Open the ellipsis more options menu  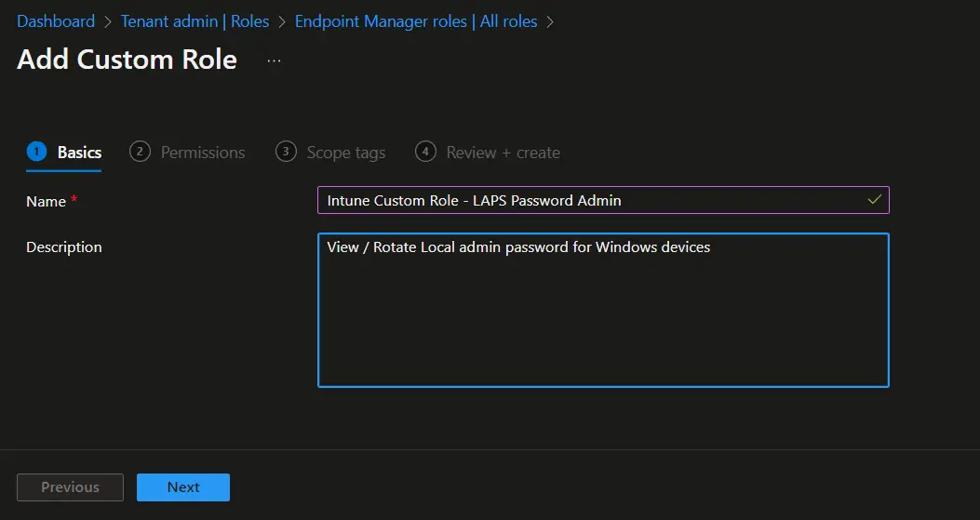[x=274, y=60]
